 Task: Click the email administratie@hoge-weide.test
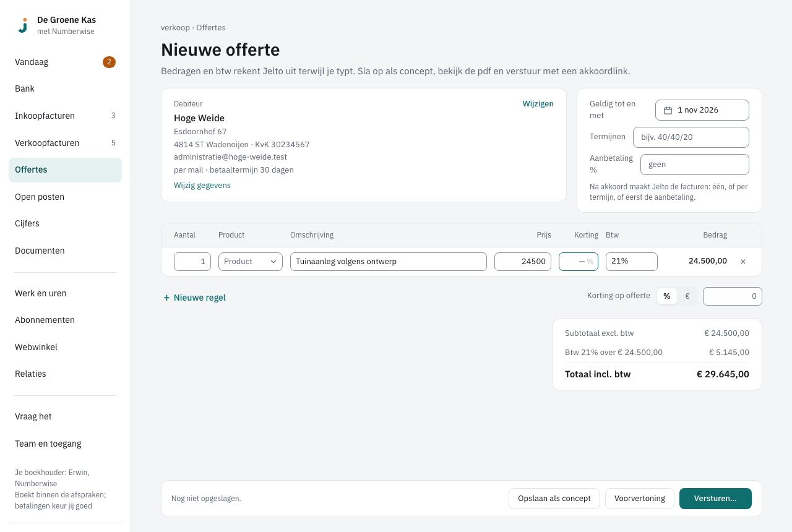pyautogui.click(x=230, y=157)
